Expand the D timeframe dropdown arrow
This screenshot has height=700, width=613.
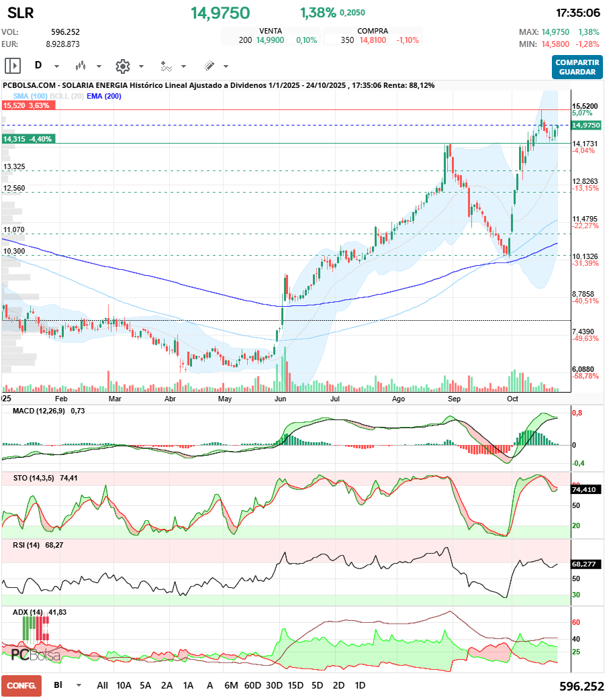(56, 66)
